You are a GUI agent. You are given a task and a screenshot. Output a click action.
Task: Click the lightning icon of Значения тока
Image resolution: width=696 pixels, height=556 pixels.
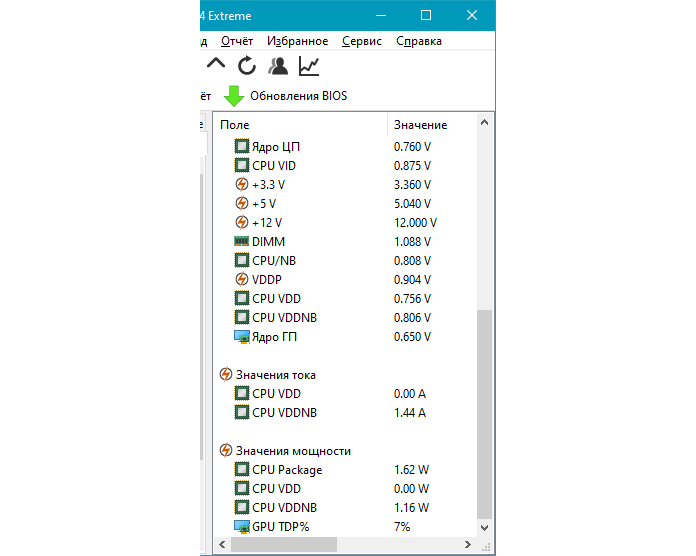225,374
